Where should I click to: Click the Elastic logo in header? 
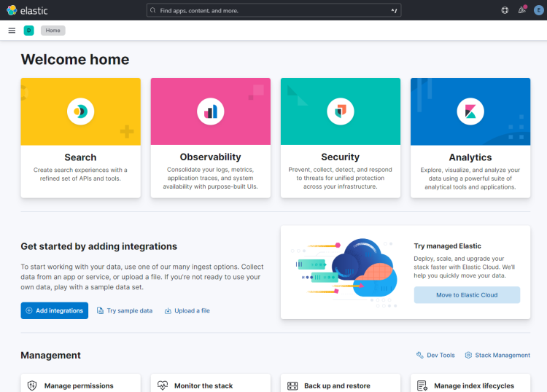tap(27, 10)
